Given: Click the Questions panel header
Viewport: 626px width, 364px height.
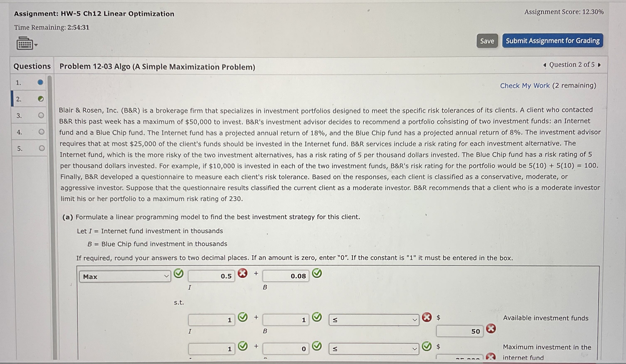Looking at the screenshot, I should point(32,66).
